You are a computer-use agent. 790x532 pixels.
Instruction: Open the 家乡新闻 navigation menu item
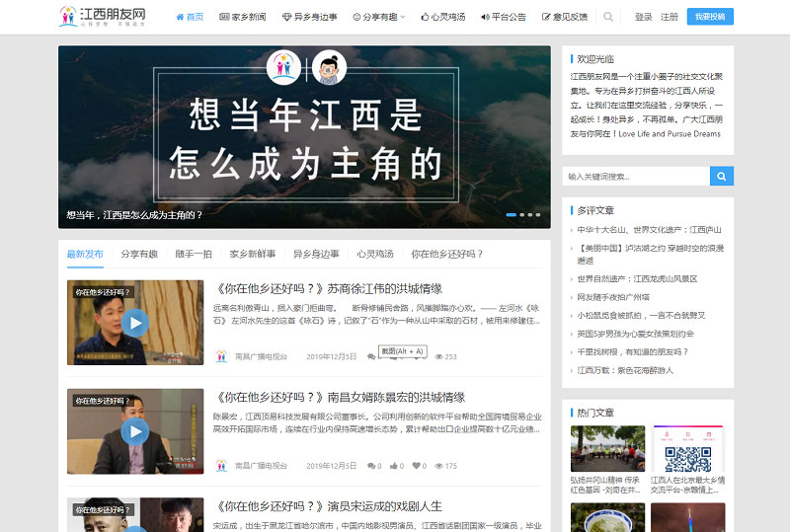pyautogui.click(x=242, y=17)
